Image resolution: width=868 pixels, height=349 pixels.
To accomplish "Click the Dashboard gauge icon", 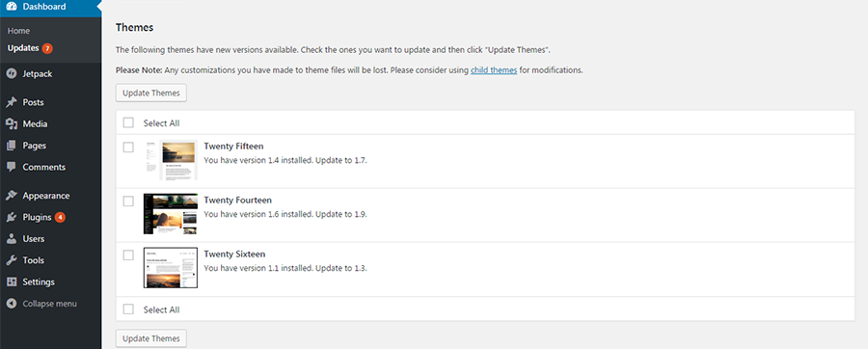I will click(x=11, y=7).
